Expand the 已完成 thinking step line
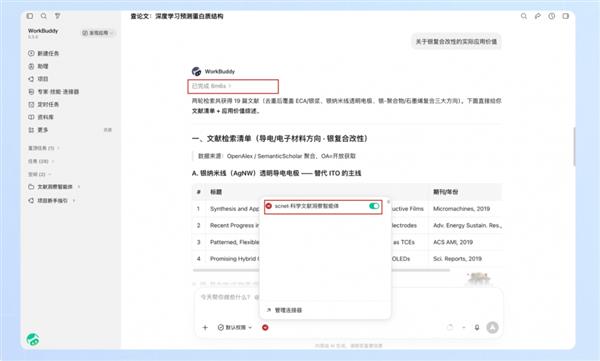600x361 pixels. 212,86
